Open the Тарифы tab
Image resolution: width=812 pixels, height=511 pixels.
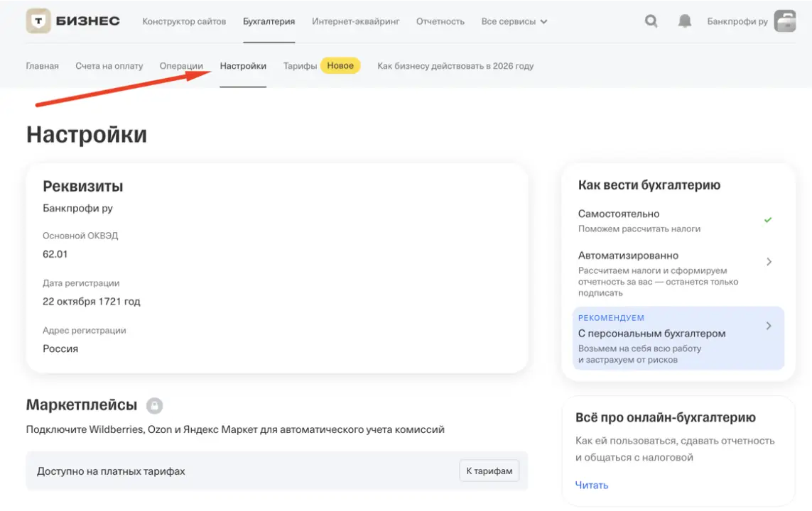pos(300,66)
